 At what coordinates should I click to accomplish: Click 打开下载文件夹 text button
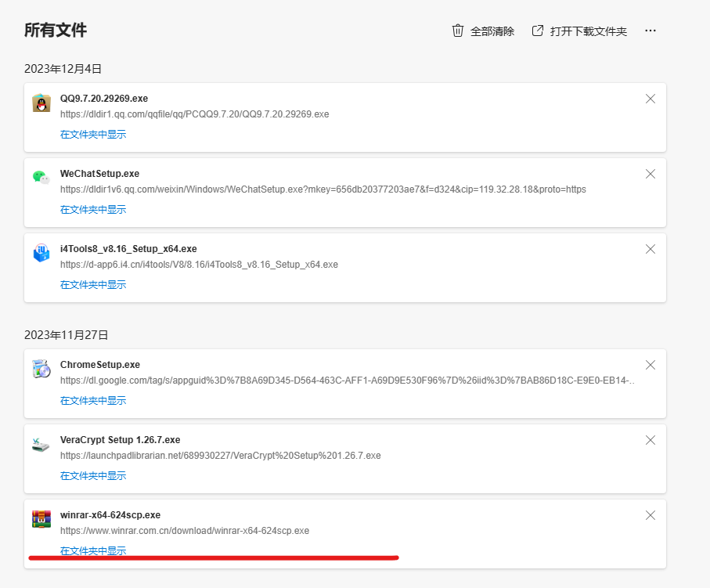(588, 31)
